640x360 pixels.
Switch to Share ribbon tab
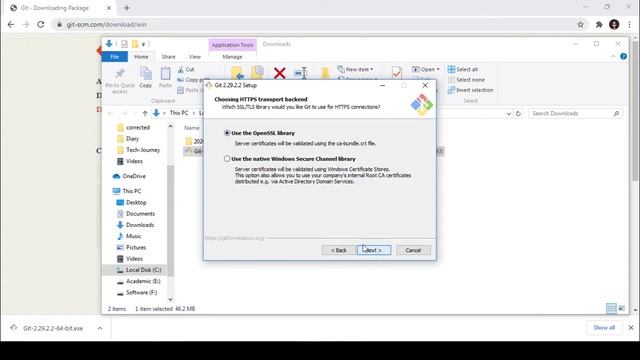coord(168,57)
